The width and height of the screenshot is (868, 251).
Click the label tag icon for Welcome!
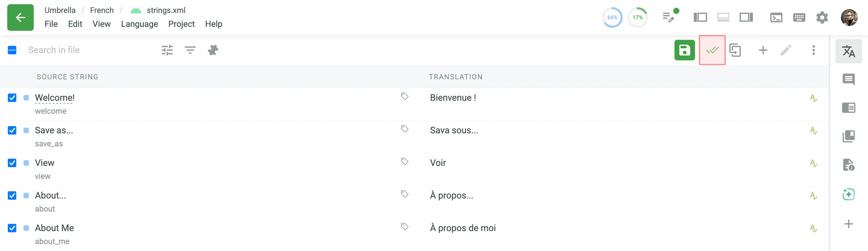click(404, 97)
